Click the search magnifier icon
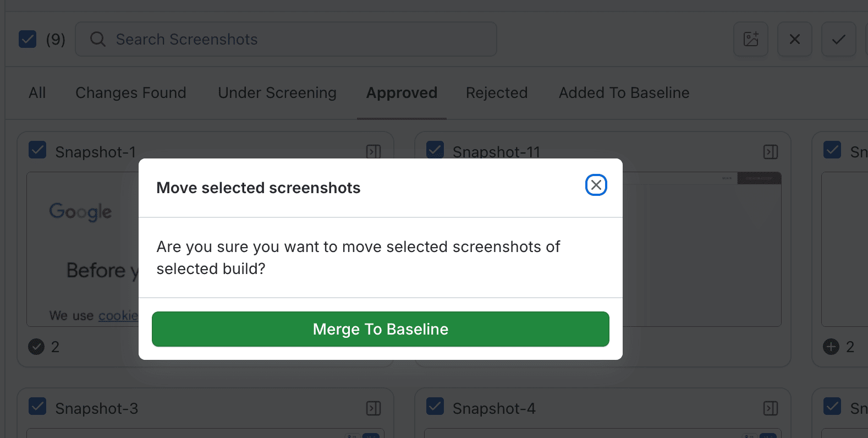This screenshot has width=868, height=438. tap(97, 39)
